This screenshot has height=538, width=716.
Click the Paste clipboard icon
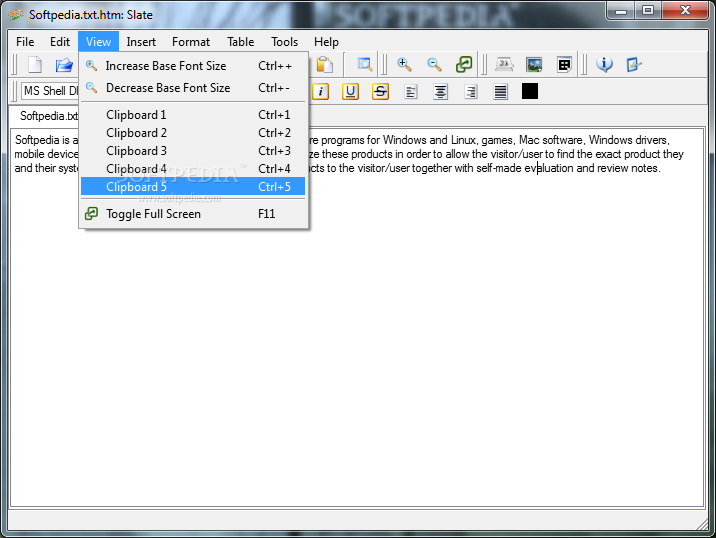tap(325, 65)
